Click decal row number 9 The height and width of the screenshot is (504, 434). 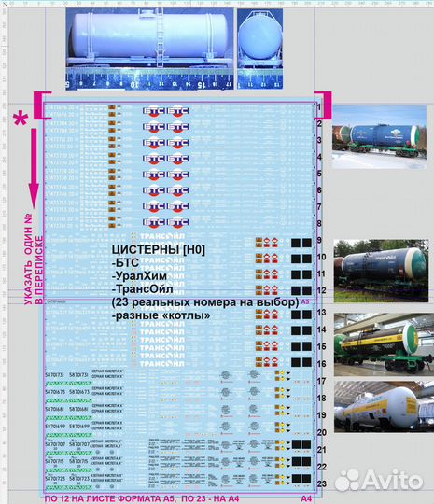coord(319,240)
